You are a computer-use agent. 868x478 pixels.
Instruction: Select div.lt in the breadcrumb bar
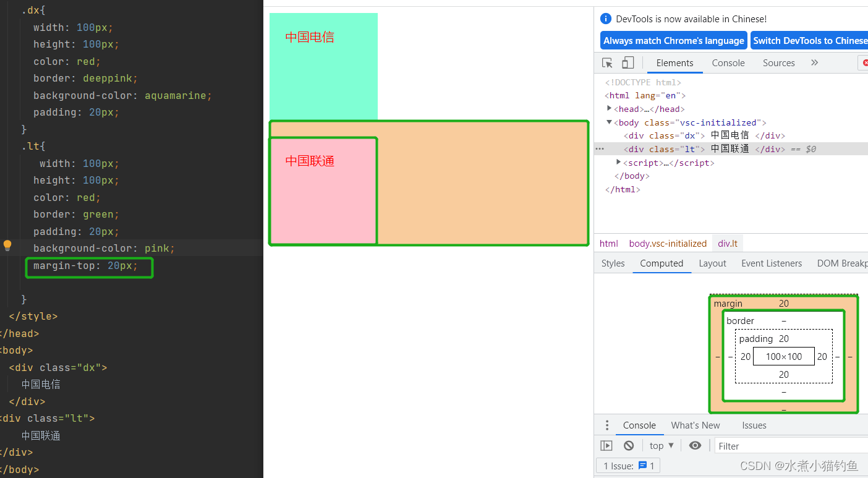click(728, 244)
